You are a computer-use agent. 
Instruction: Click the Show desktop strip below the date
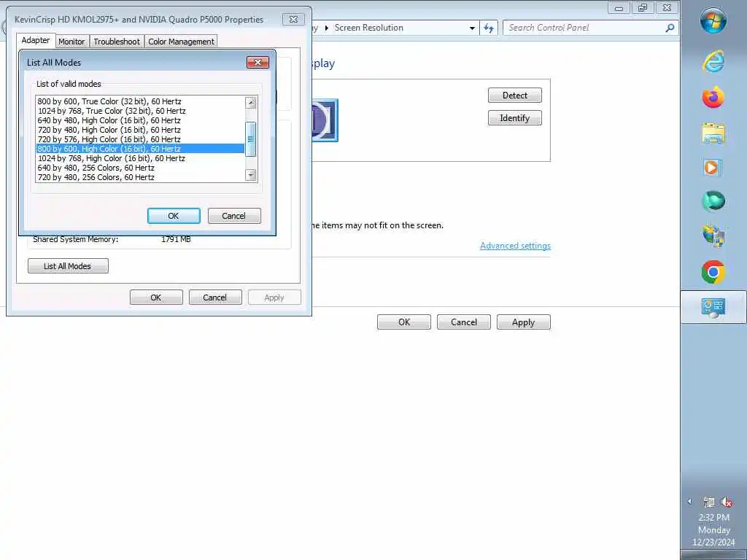pyautogui.click(x=713, y=555)
